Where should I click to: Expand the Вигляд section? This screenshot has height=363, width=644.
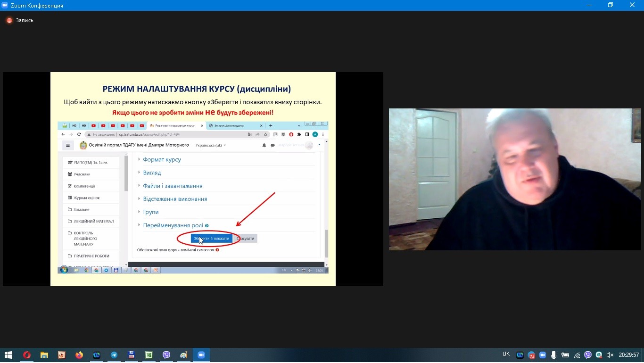pos(152,173)
